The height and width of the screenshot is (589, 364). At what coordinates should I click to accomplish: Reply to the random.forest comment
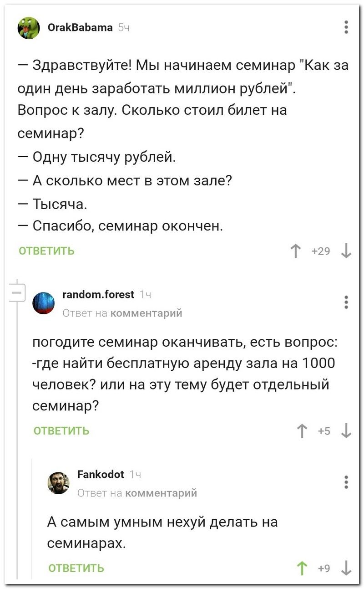point(61,431)
